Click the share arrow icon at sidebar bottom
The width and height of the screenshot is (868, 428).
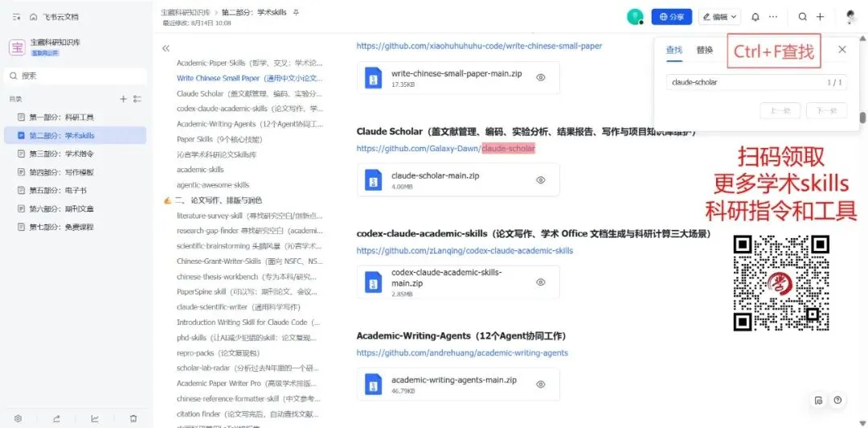[56, 418]
